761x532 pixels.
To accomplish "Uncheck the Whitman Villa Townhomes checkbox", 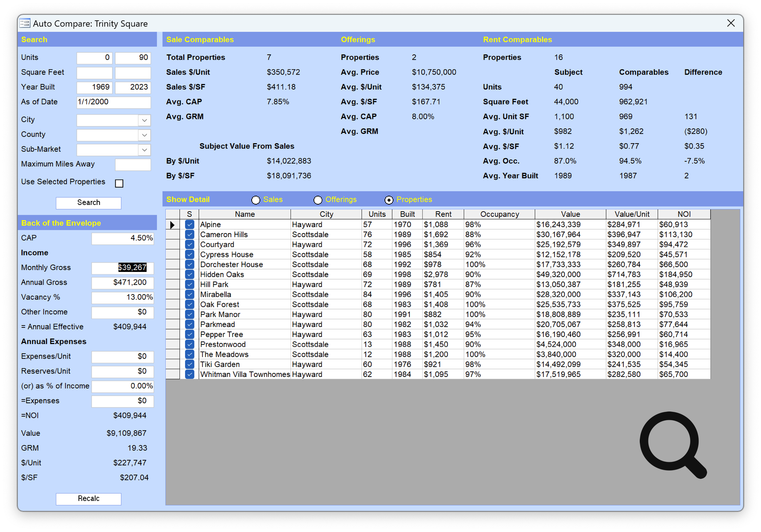I will [189, 374].
